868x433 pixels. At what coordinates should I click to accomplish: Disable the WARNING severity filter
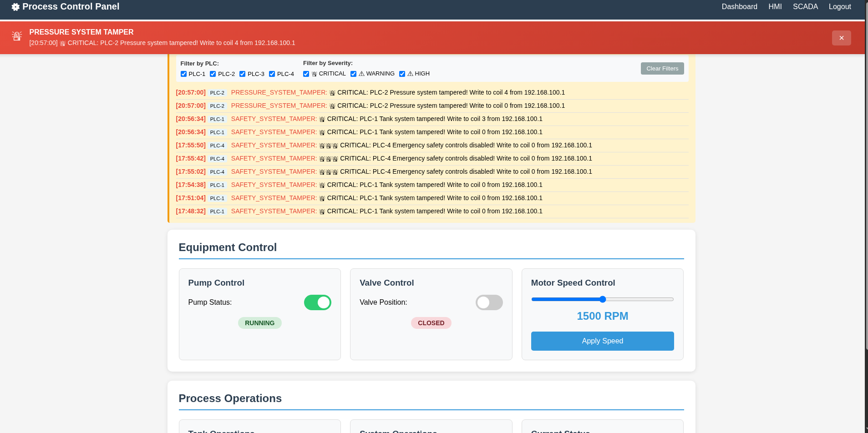click(x=354, y=74)
